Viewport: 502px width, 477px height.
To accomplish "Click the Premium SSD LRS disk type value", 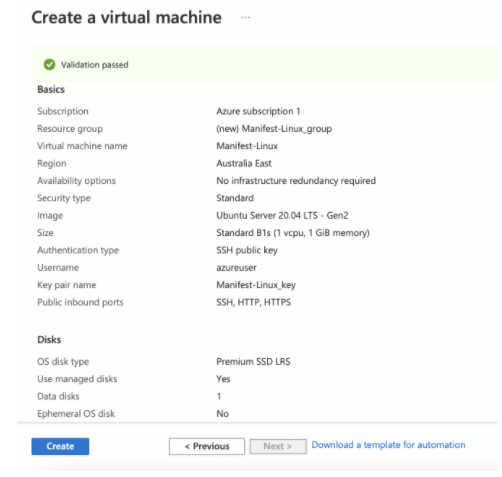I will click(253, 361).
